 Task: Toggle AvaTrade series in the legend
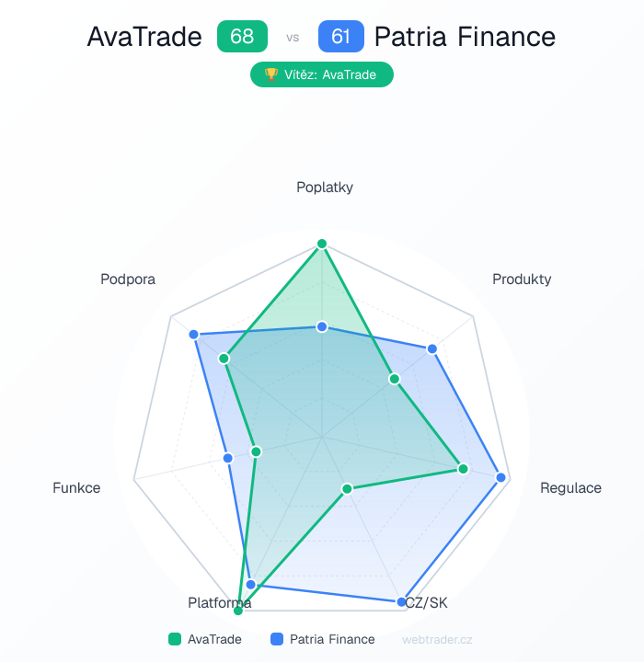(205, 639)
